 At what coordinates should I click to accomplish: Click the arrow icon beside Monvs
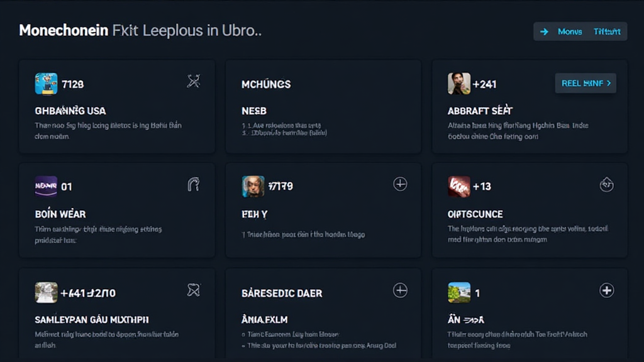pyautogui.click(x=545, y=31)
